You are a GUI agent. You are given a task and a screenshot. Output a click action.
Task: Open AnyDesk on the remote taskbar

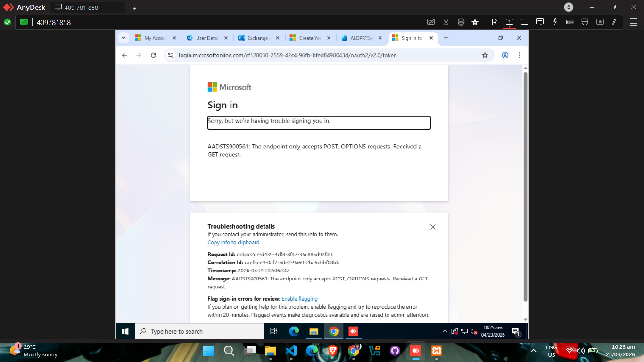(353, 331)
